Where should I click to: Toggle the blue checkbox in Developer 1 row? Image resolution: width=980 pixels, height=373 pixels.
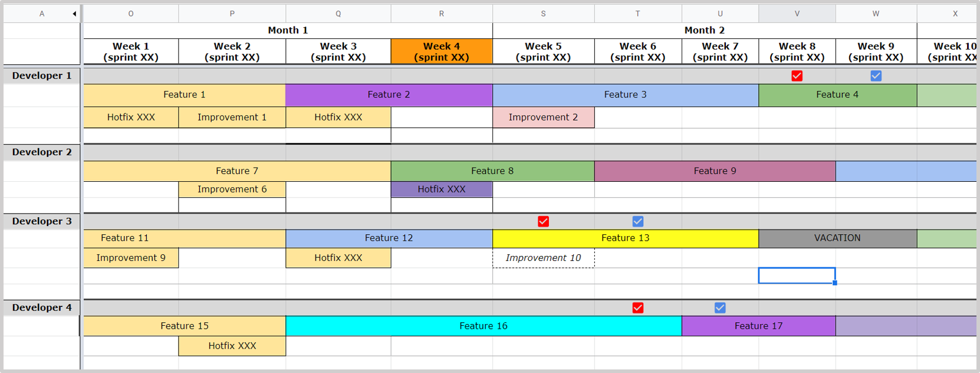876,76
